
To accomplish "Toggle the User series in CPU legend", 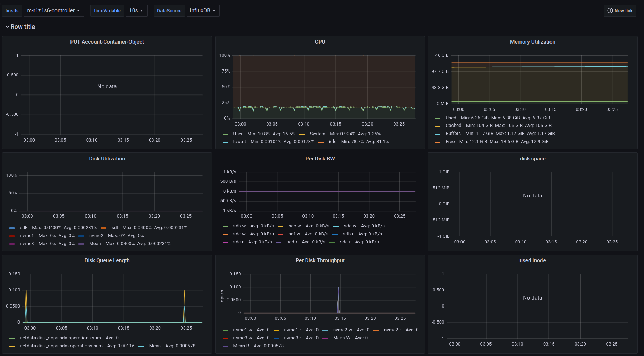I will [x=238, y=134].
